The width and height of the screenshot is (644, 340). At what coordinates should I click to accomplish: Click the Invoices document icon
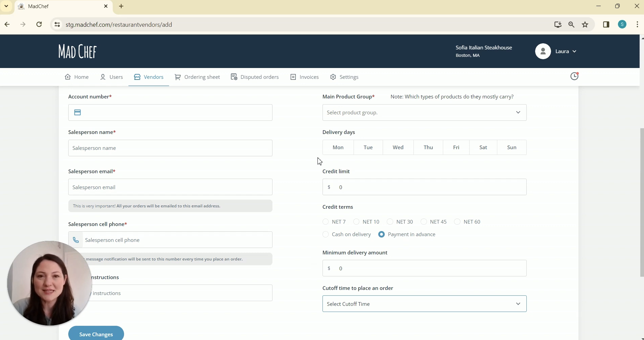click(x=293, y=77)
